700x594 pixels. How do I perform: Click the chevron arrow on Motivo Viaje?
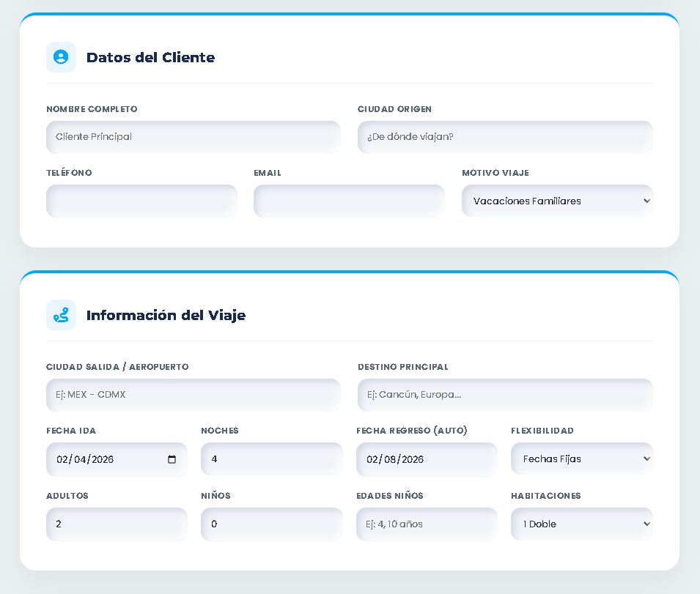tap(644, 201)
